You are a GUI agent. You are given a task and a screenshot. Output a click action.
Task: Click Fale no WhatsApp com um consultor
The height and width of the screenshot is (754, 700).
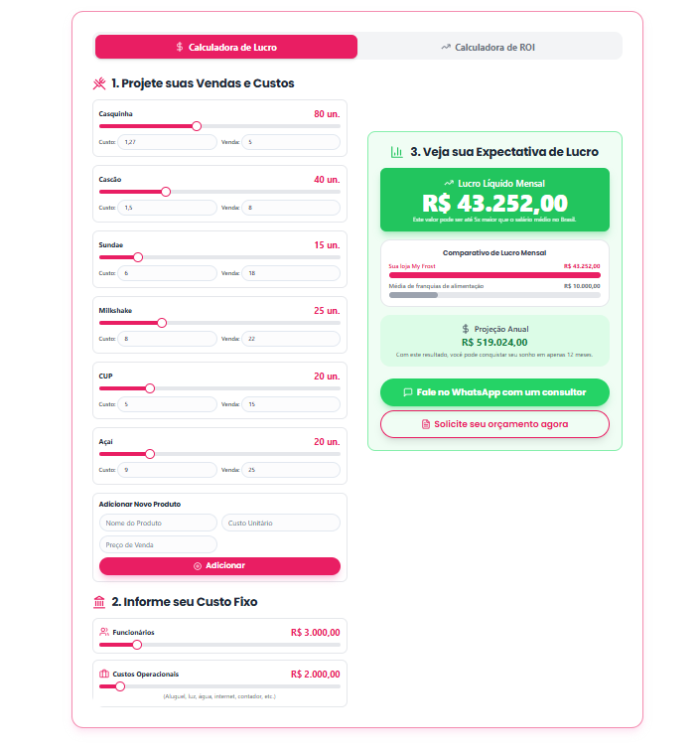494,392
